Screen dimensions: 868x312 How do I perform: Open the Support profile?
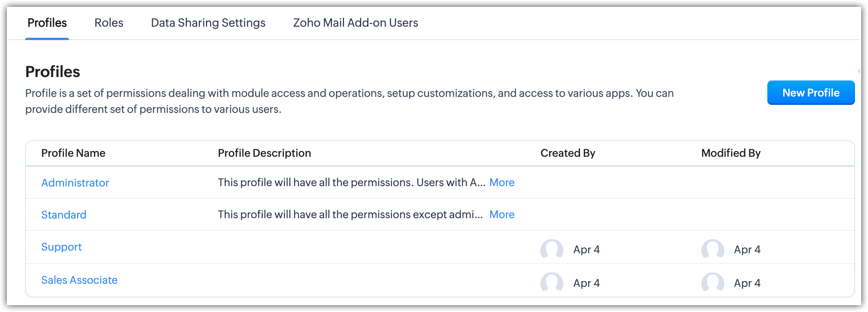pyautogui.click(x=61, y=247)
